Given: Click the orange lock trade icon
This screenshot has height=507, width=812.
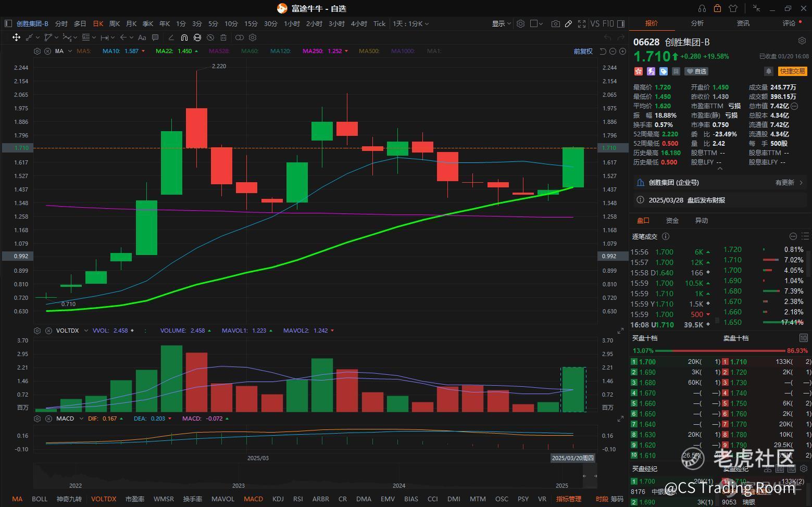Looking at the screenshot, I should (x=717, y=8).
